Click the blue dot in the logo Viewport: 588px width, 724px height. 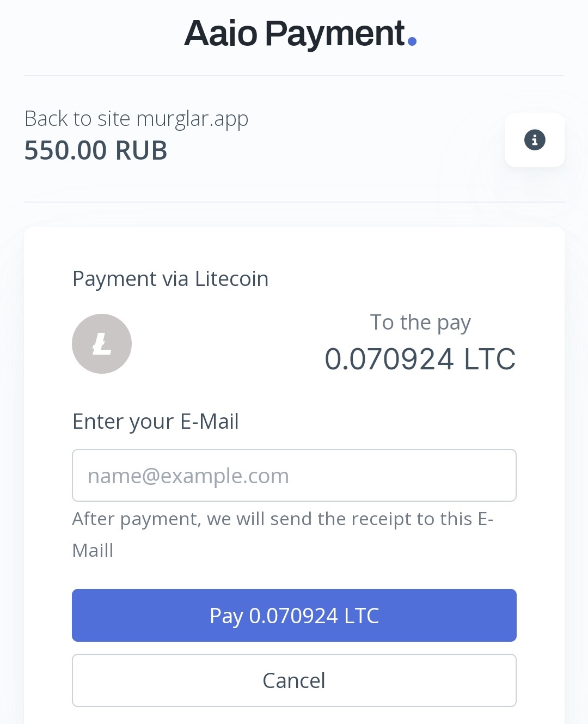click(412, 41)
